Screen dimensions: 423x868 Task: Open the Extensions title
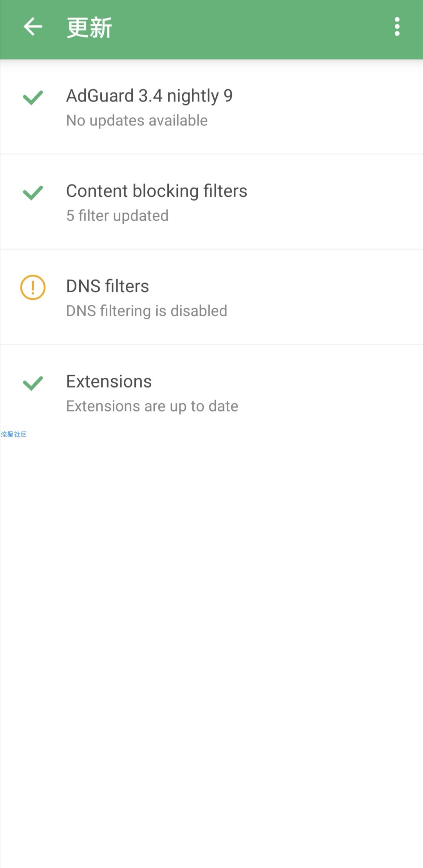pyautogui.click(x=109, y=382)
